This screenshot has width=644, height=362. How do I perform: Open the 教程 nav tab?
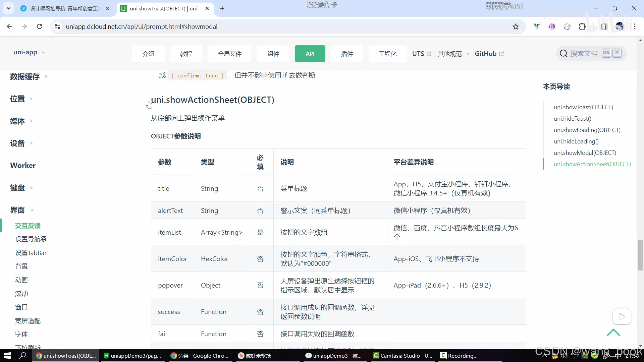coord(186,54)
